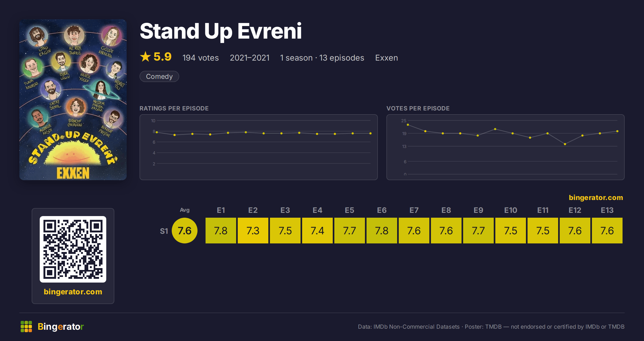
Task: Click the QR code image
Action: pyautogui.click(x=73, y=249)
